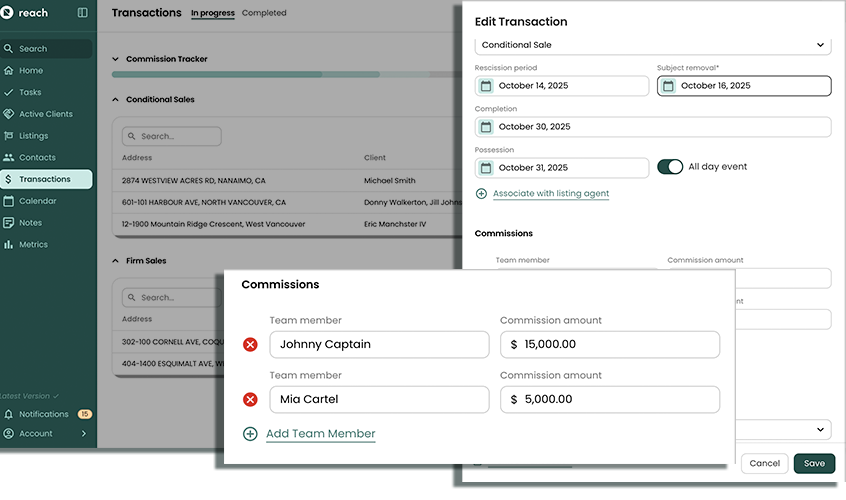Expand the Account menu chevron
The width and height of the screenshot is (846, 500).
click(x=84, y=434)
